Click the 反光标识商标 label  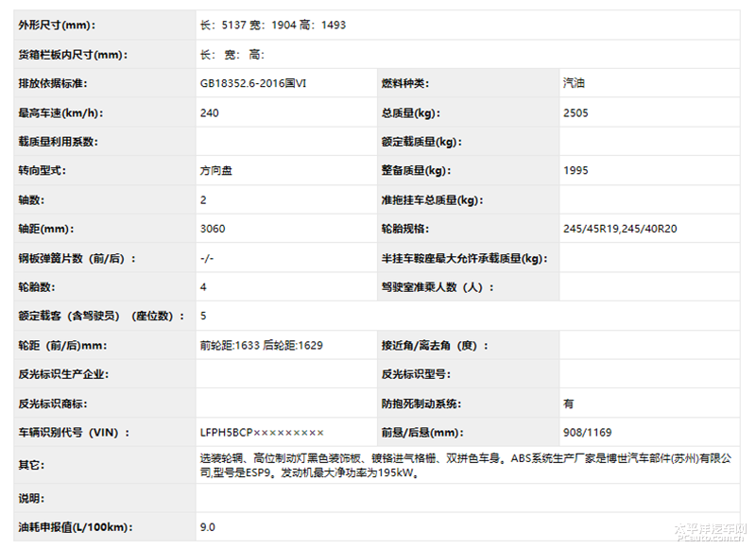53,403
